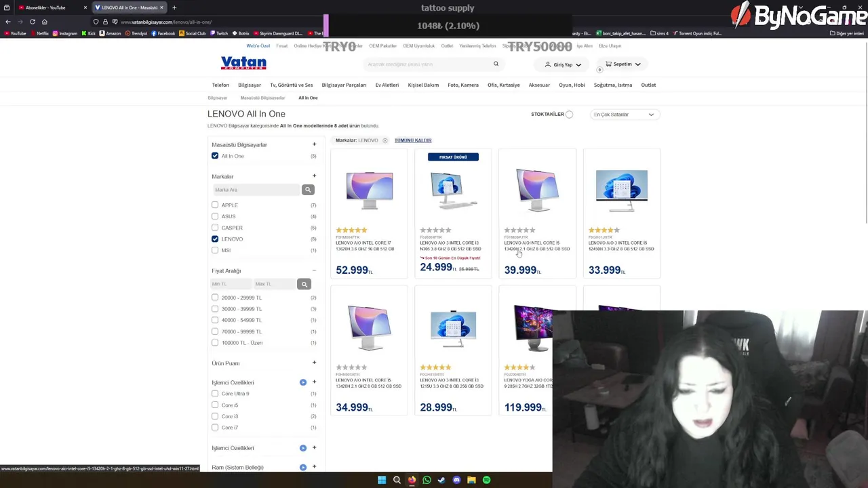The height and width of the screenshot is (488, 868).
Task: Expand the Masaüstü Bilgisayarlar filter section
Action: (314, 144)
